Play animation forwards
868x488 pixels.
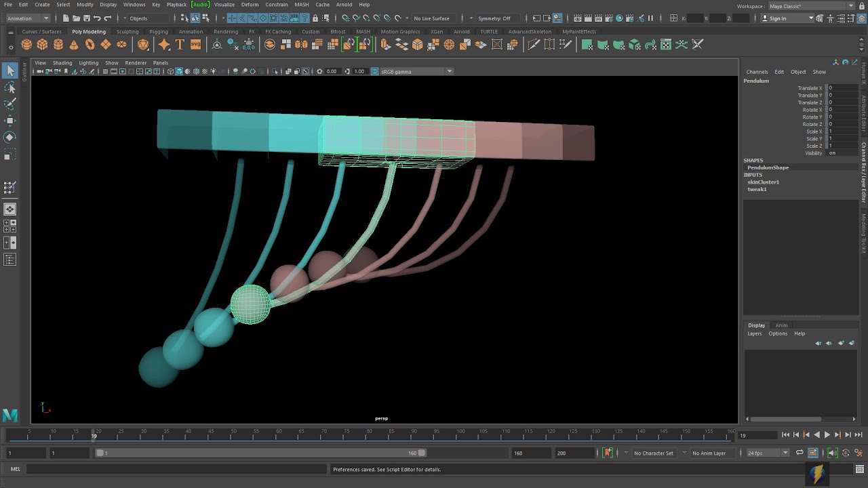[827, 435]
